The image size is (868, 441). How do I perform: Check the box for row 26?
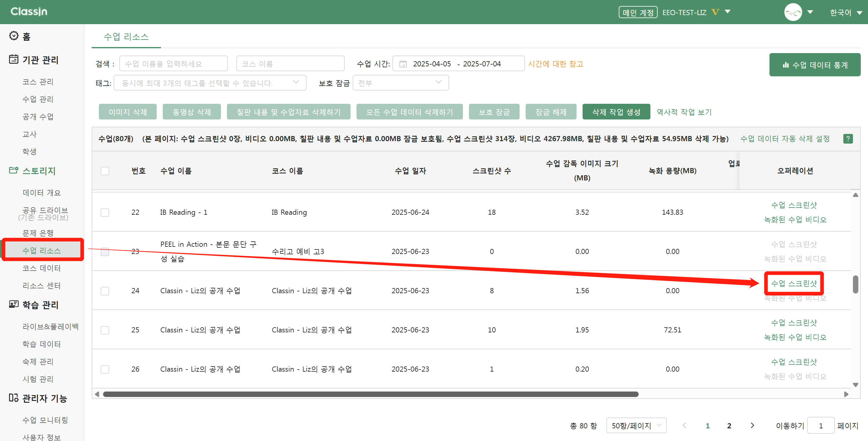105,369
